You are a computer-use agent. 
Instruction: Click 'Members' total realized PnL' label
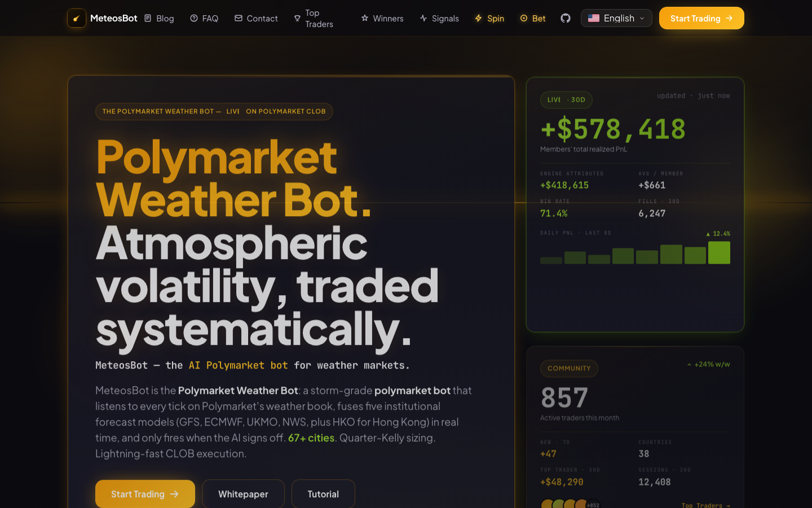pyautogui.click(x=584, y=150)
